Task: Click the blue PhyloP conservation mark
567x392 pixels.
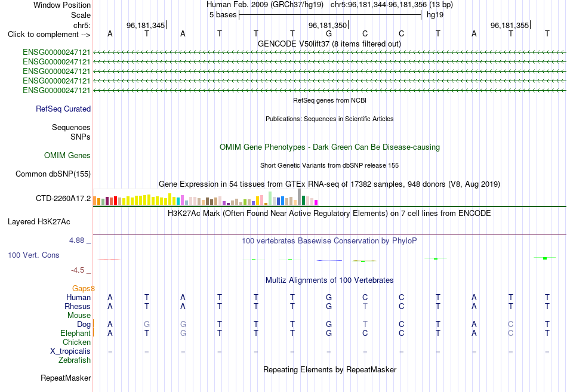Action: tap(329, 260)
